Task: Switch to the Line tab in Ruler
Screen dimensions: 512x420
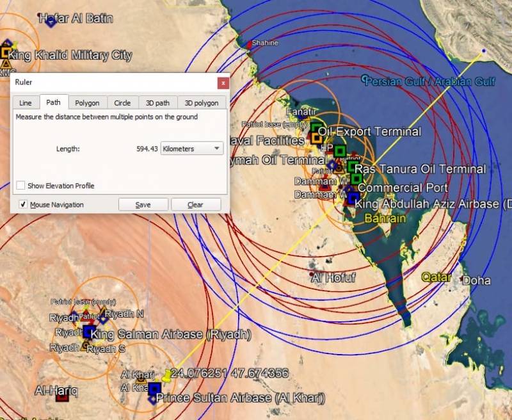Action: click(x=25, y=103)
